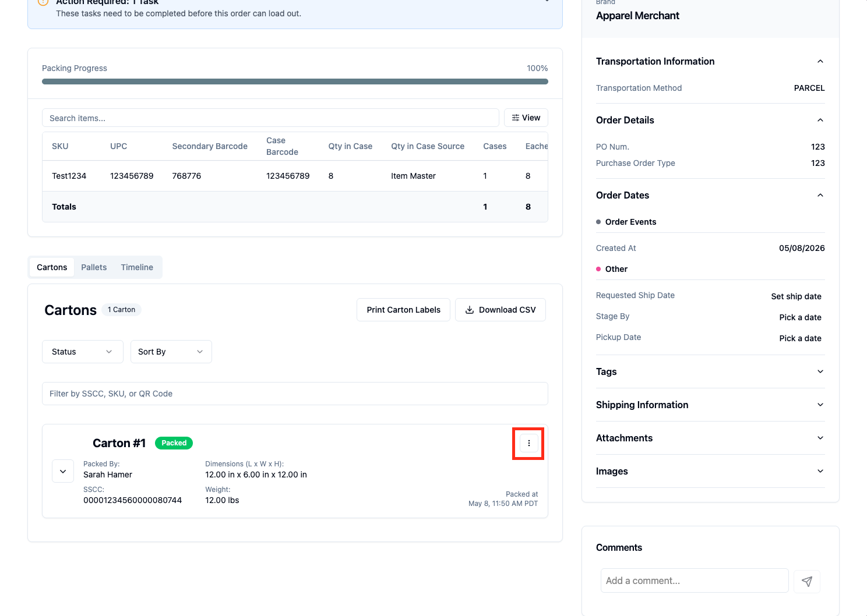Pick a date for Stage By
867x616 pixels.
coord(800,317)
